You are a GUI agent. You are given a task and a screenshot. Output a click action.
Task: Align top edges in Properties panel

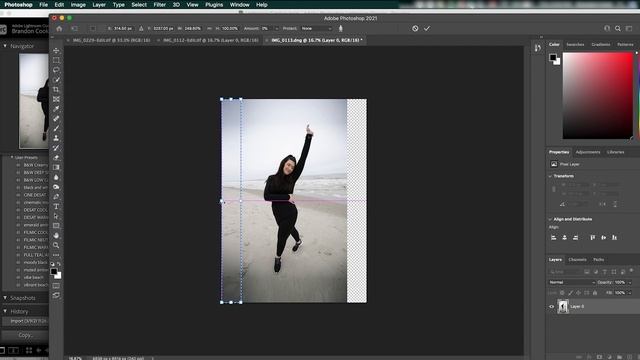[593, 238]
